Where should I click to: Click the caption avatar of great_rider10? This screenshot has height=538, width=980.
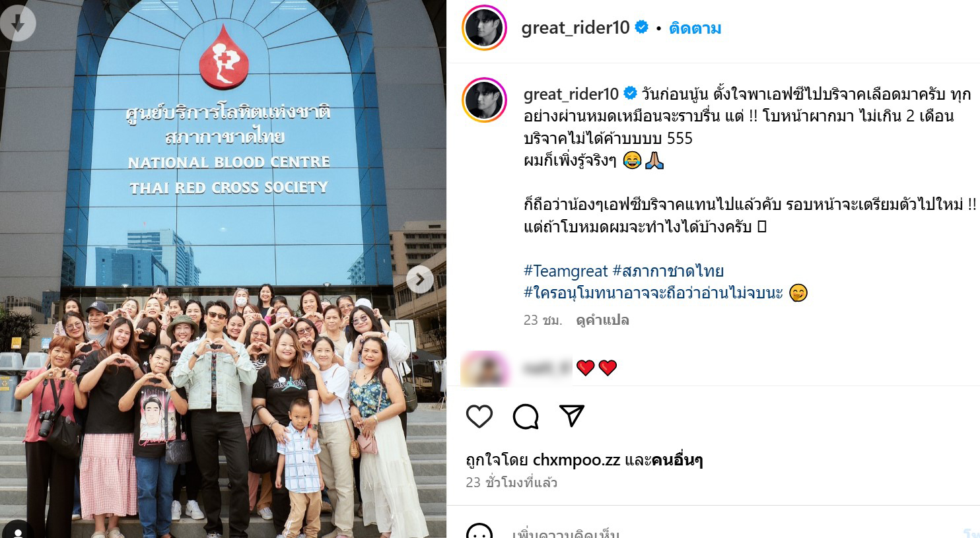484,100
